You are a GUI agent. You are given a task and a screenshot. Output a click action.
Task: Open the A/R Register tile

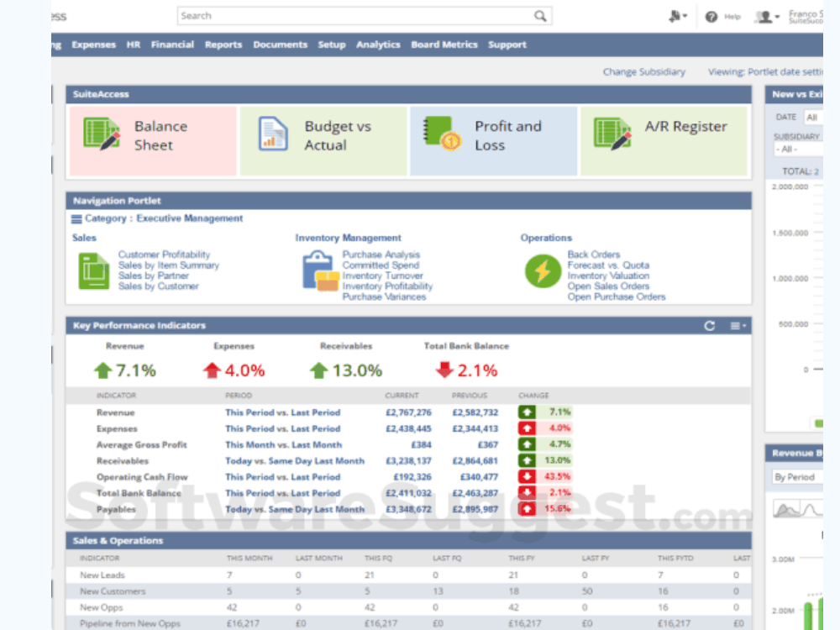664,141
